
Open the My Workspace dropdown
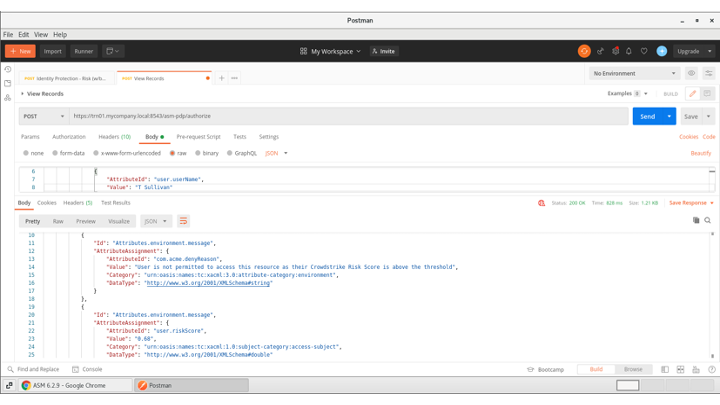tap(331, 51)
